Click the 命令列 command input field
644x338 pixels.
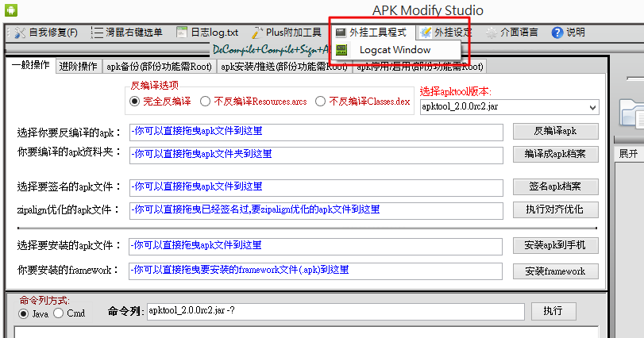pos(336,311)
